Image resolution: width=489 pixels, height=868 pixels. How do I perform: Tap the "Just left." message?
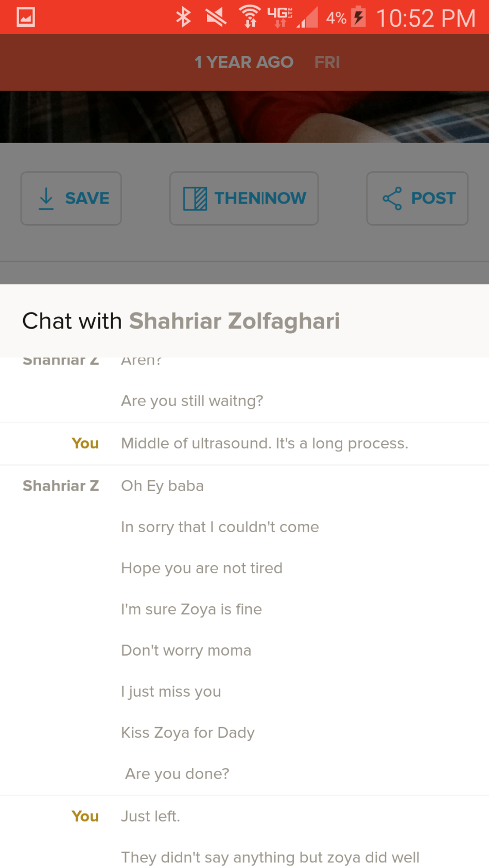tap(150, 816)
